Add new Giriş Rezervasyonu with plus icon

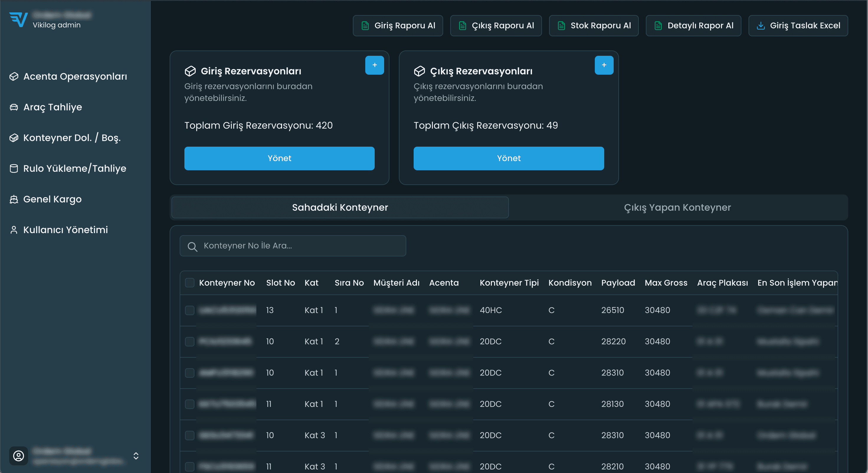[374, 65]
